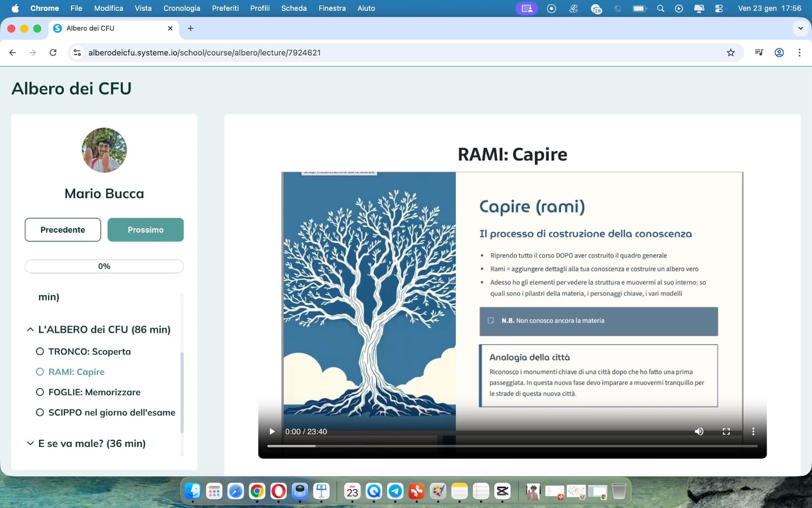Collapse the L'ALBERO dei CFU section
812x508 pixels.
[30, 329]
